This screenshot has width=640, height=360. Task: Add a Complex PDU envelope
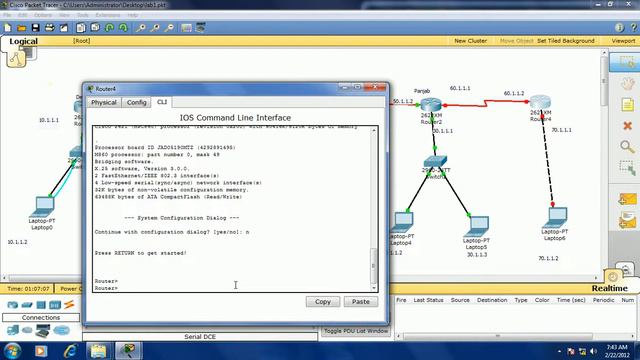click(x=627, y=221)
